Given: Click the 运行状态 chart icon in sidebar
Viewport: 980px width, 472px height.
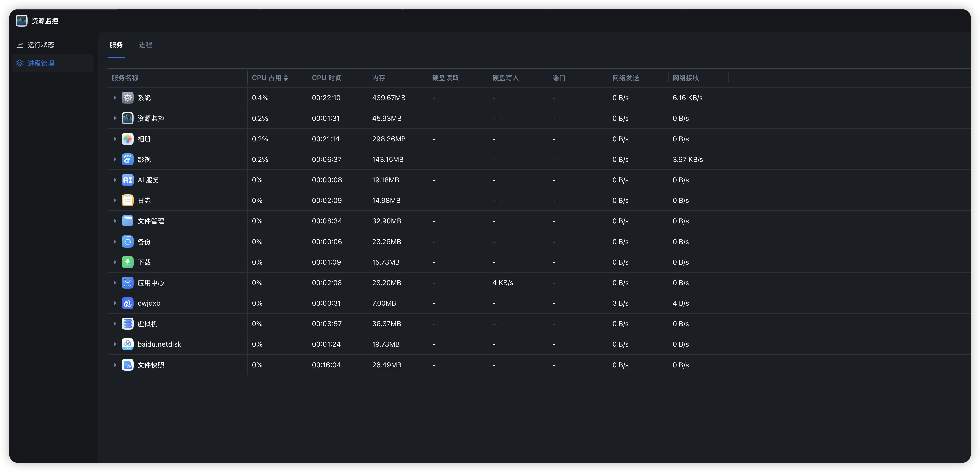Looking at the screenshot, I should (20, 45).
